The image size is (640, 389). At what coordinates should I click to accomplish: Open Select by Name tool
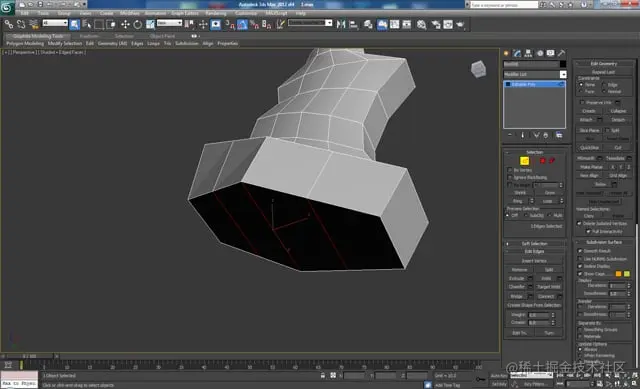(87, 24)
